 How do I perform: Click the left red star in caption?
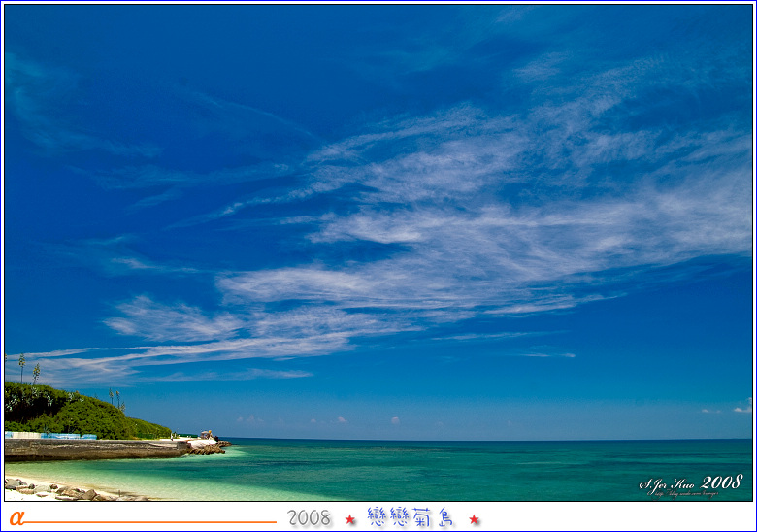coord(350,519)
